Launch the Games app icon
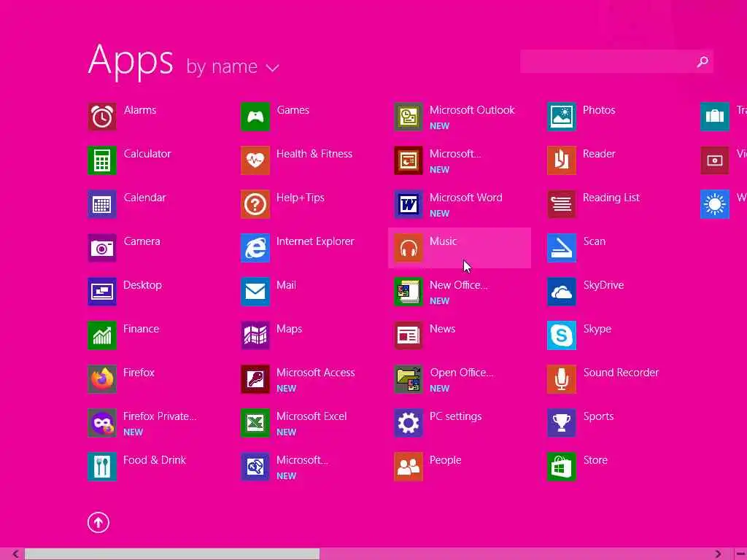747x560 pixels. [255, 117]
